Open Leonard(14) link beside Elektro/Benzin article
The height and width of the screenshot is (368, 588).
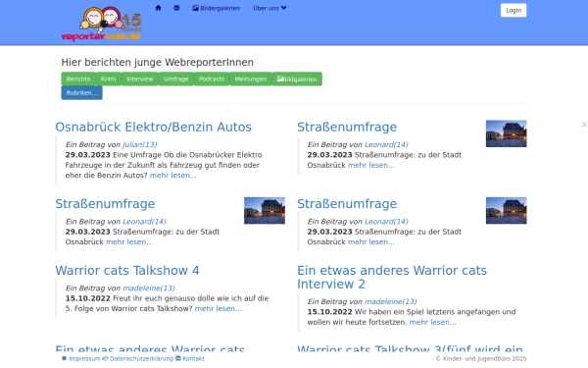pyautogui.click(x=386, y=144)
